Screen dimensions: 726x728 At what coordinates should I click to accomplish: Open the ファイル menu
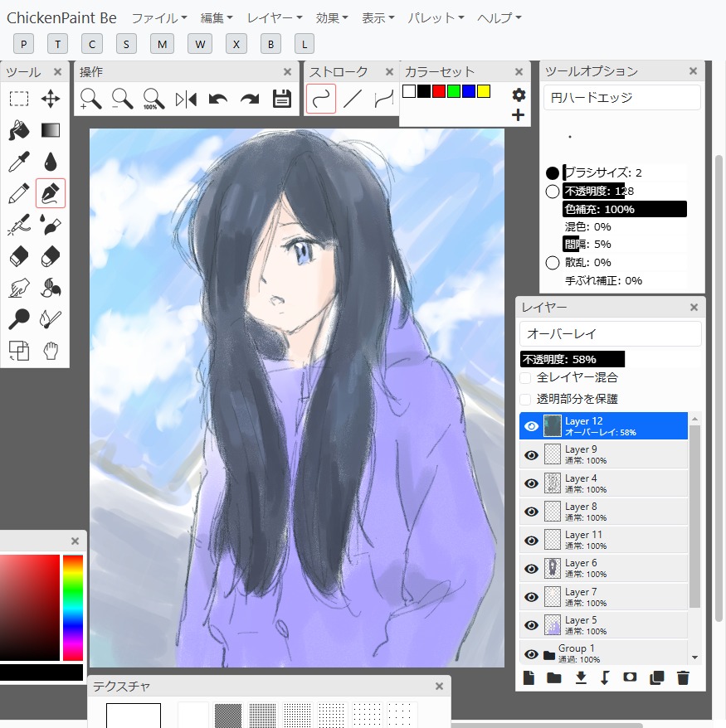tap(159, 17)
